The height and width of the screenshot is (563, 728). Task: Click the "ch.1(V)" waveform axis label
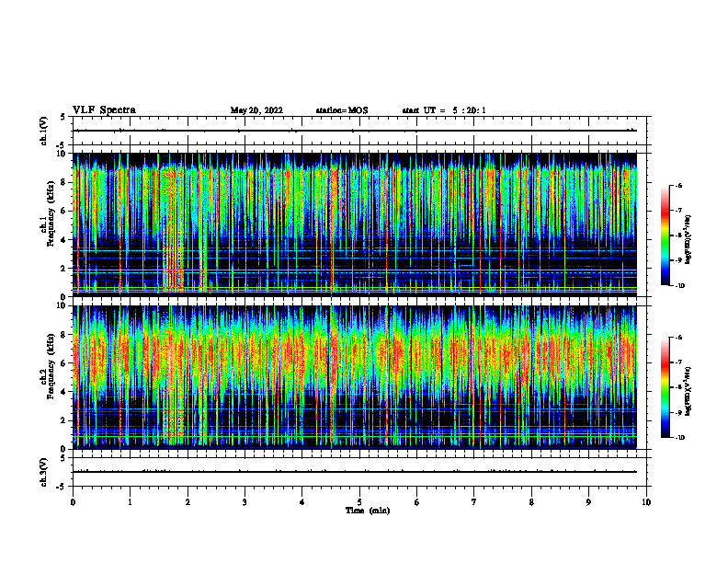[43, 131]
